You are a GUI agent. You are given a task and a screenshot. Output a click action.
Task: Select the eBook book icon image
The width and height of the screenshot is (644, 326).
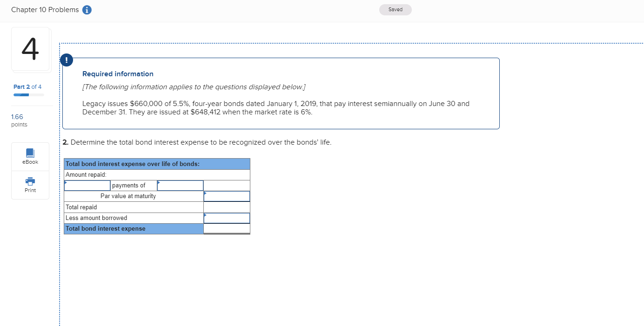pos(30,153)
